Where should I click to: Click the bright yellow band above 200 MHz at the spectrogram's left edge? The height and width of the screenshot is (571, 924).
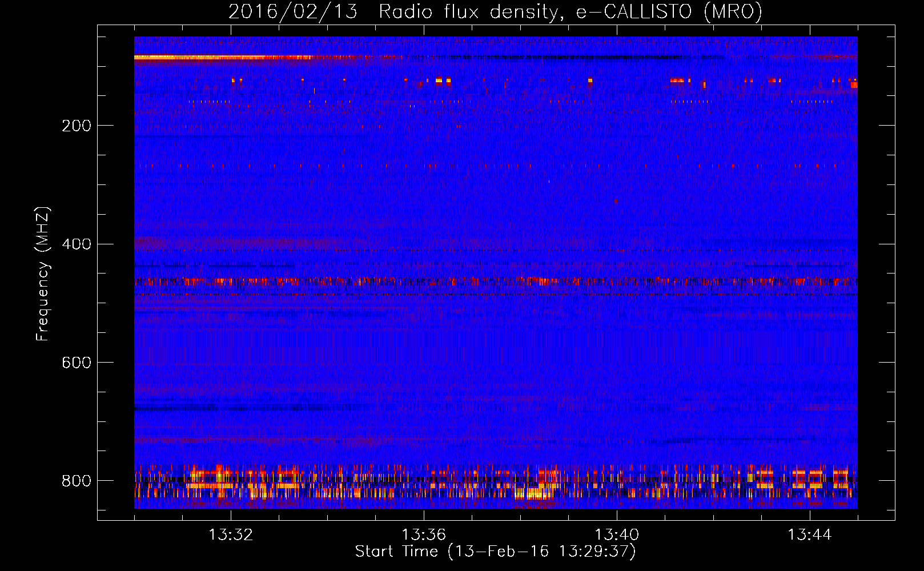pyautogui.click(x=223, y=57)
